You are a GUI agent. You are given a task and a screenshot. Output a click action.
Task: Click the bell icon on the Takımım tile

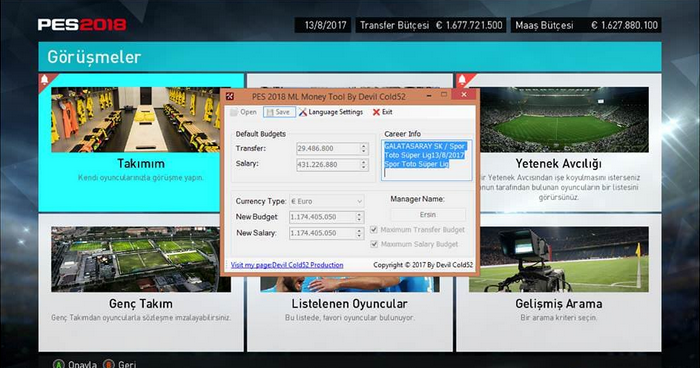pos(45,80)
